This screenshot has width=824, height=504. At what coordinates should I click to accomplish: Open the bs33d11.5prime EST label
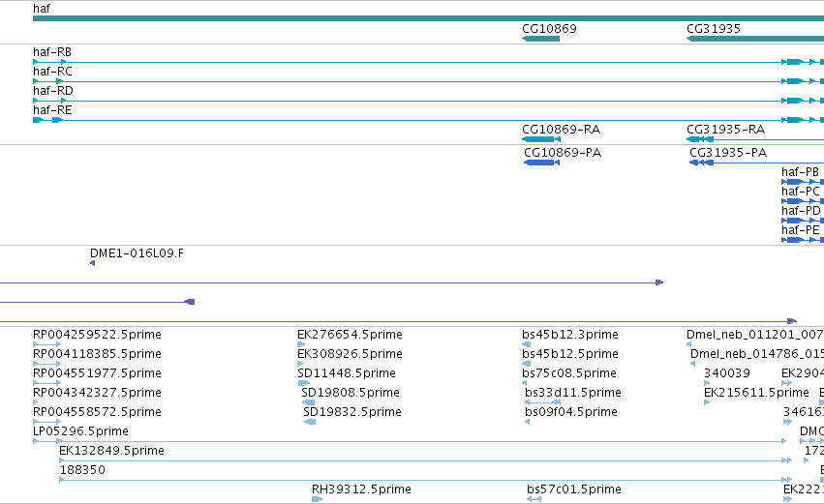tap(573, 393)
